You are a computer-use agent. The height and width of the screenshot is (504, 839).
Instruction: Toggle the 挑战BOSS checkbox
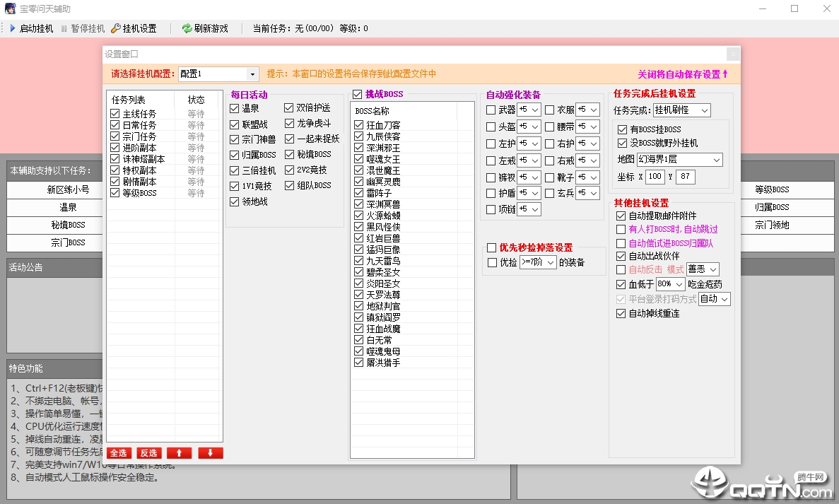[x=358, y=95]
